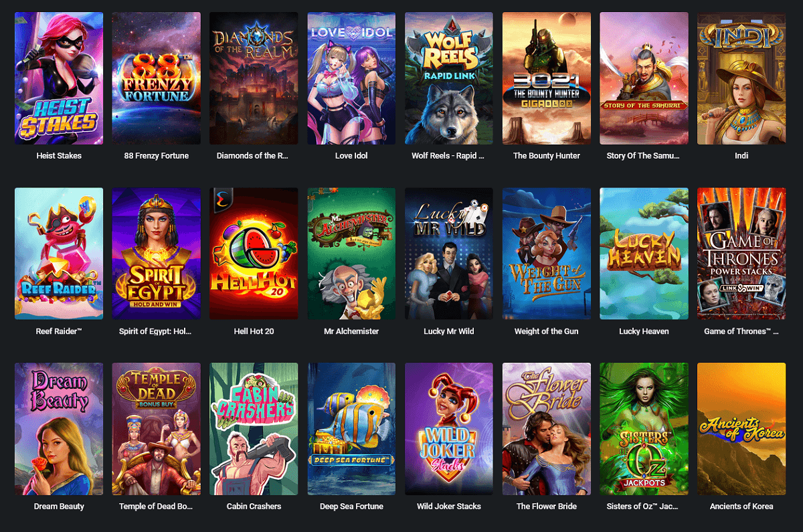Open the Love Idol game cover
The height and width of the screenshot is (532, 803).
[351, 78]
